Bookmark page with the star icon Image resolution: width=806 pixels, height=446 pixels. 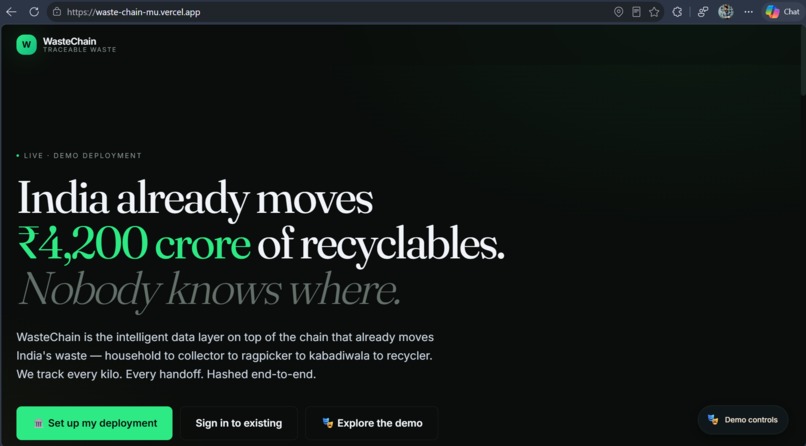coord(654,12)
